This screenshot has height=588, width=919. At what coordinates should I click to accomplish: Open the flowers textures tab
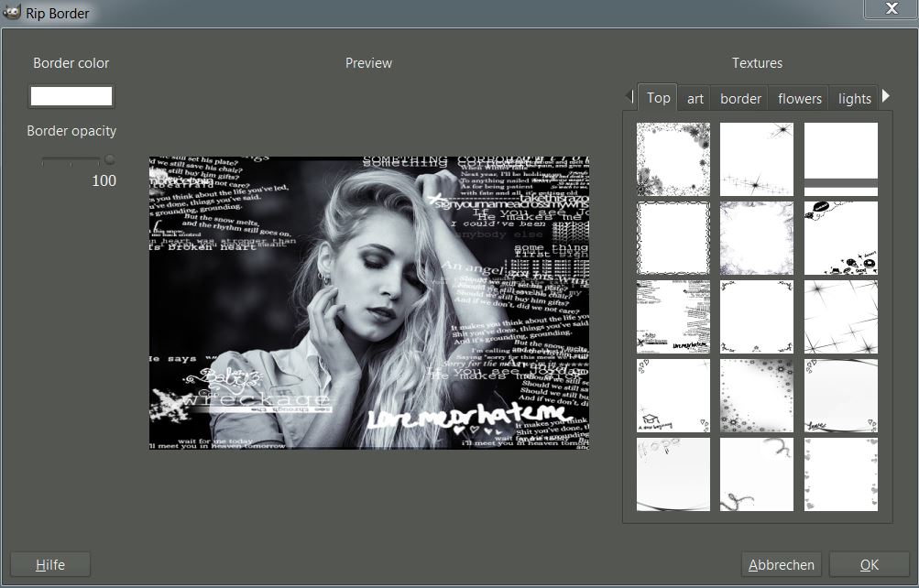pyautogui.click(x=800, y=98)
